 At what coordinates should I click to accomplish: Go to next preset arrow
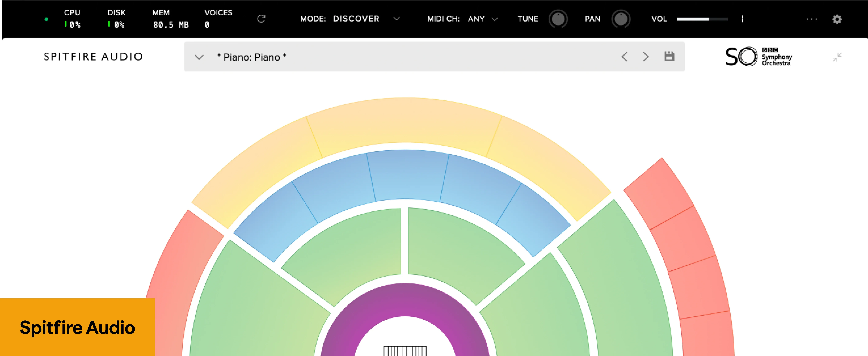click(646, 57)
